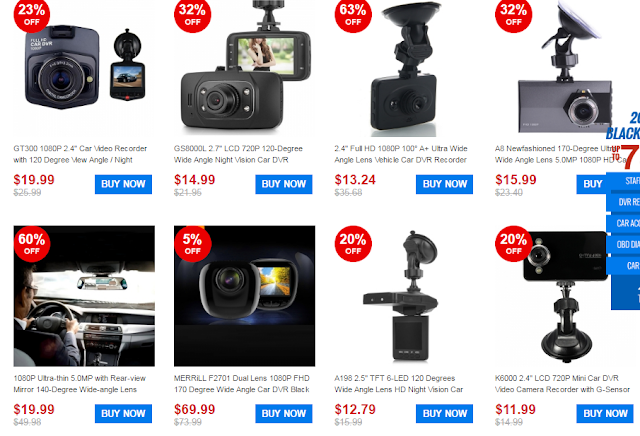The image size is (640, 436).
Task: Select the CAR AC sidebar tab
Action: pyautogui.click(x=624, y=223)
